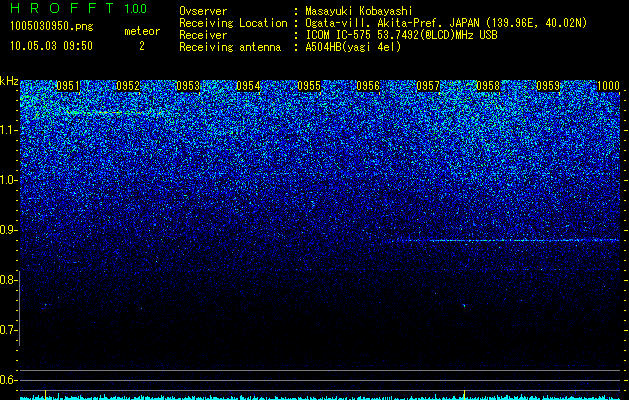The width and height of the screenshot is (629, 400).
Task: Click the 0951 time marker
Action: pos(68,86)
